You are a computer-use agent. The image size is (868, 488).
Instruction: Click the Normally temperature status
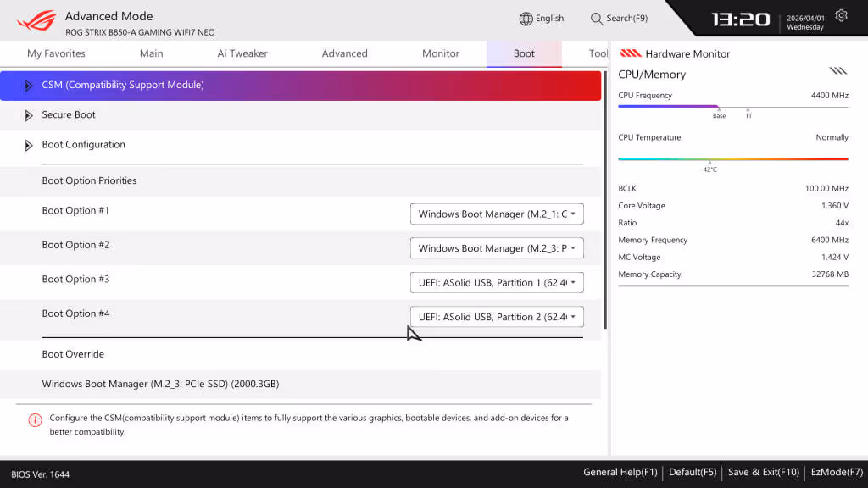(832, 137)
